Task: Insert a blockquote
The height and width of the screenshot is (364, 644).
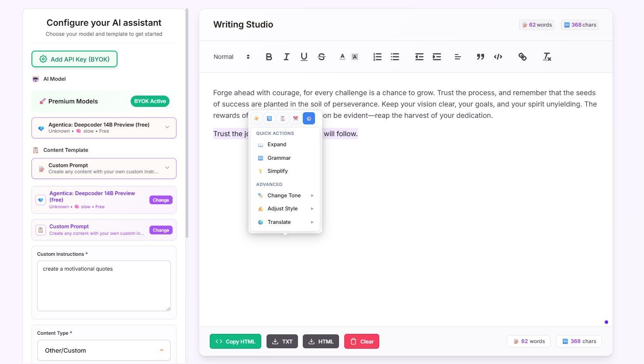Action: [481, 57]
